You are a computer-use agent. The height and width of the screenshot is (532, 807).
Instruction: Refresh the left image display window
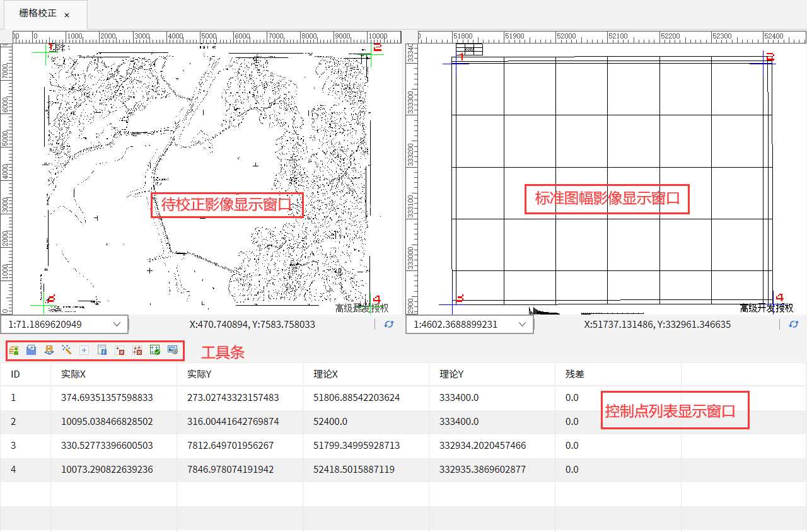[389, 324]
